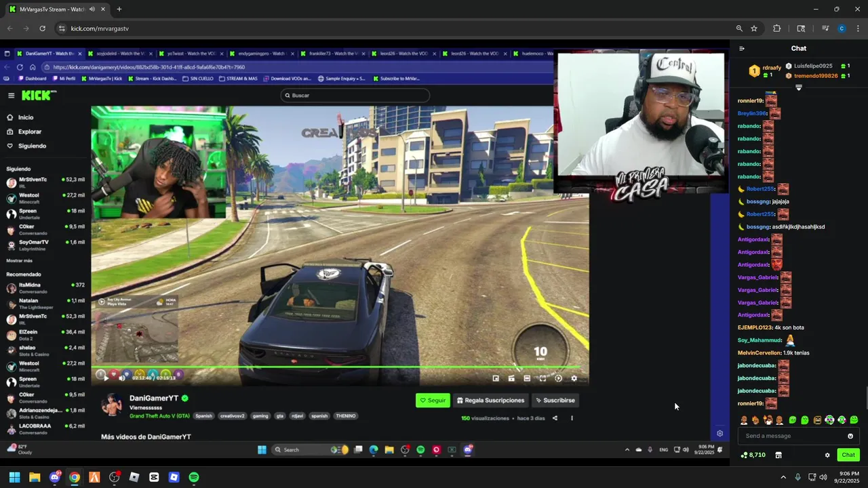
Task: Open Inicio in streamed Kick sidebar
Action: pos(20,117)
